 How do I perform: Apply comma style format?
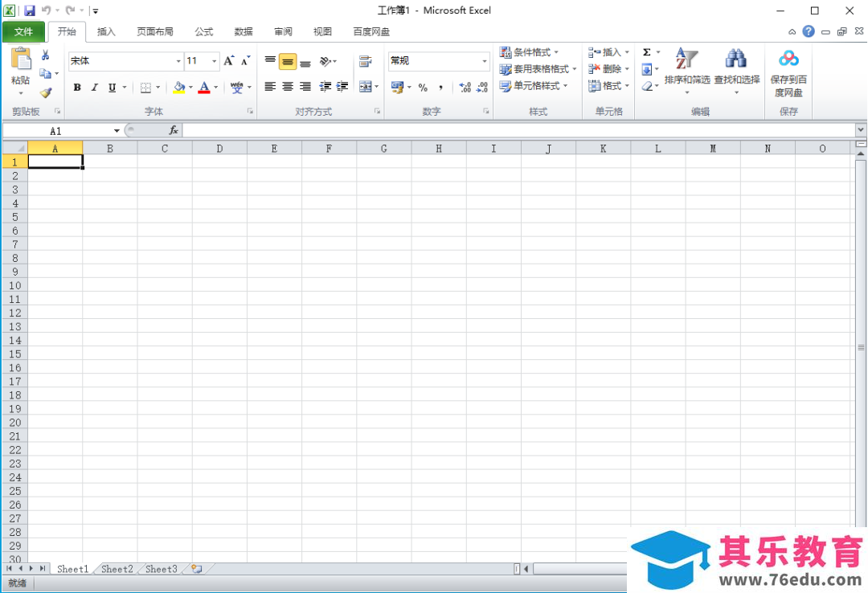pyautogui.click(x=440, y=88)
